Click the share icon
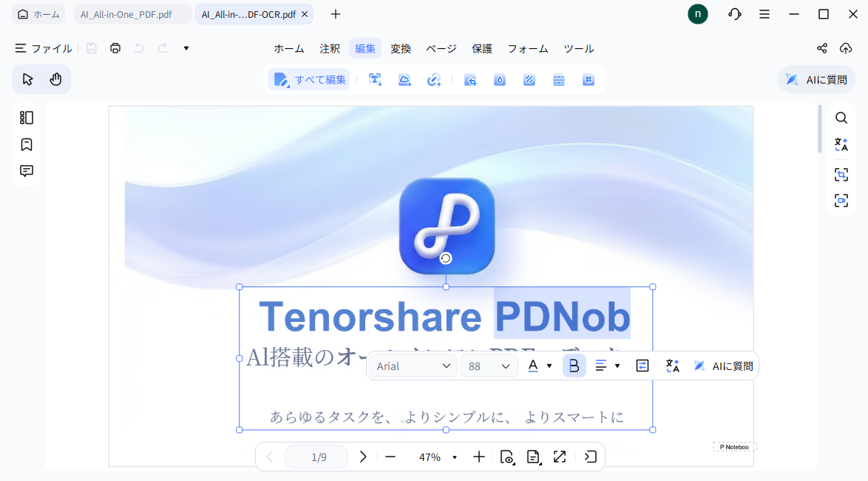This screenshot has height=481, width=868. (x=822, y=49)
